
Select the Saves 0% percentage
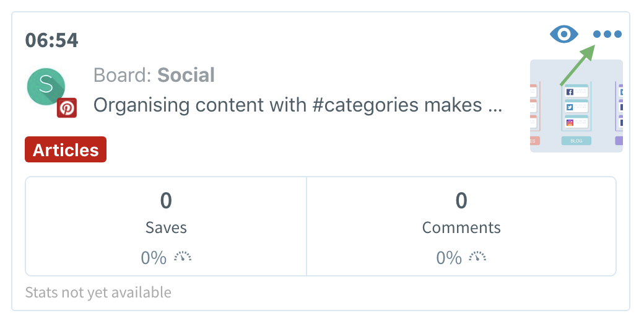click(x=154, y=258)
